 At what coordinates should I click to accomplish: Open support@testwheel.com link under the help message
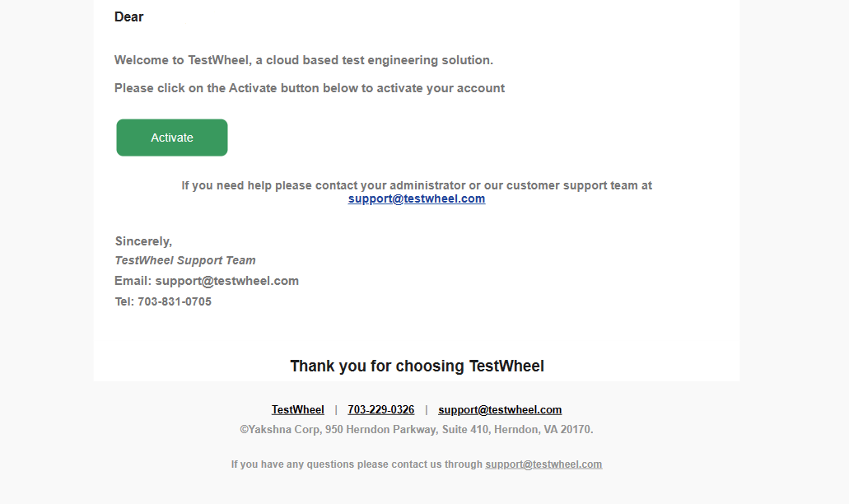[x=416, y=198]
